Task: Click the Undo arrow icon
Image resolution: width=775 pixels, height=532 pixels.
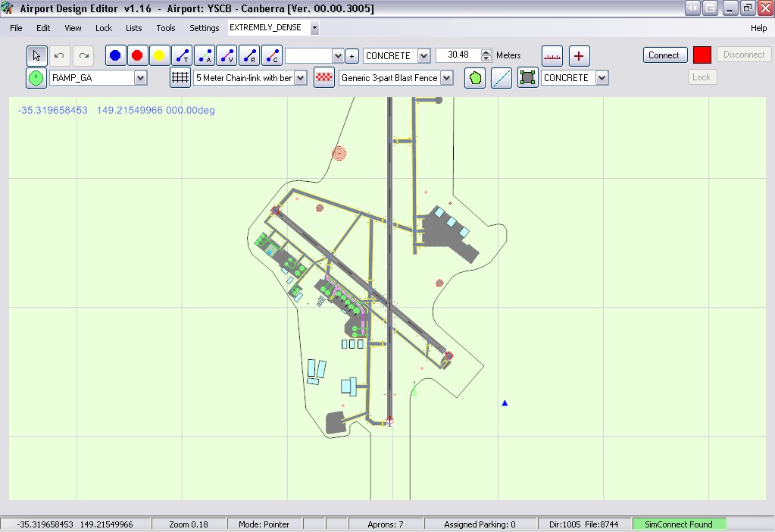Action: [59, 55]
